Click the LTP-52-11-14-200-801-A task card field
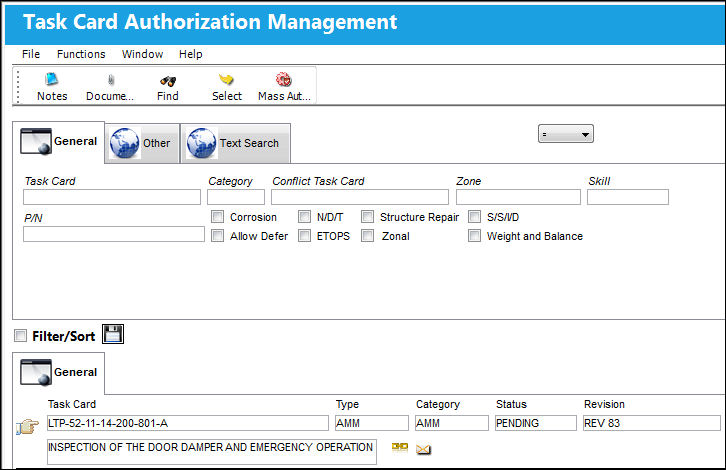This screenshot has height=470, width=726. [188, 423]
